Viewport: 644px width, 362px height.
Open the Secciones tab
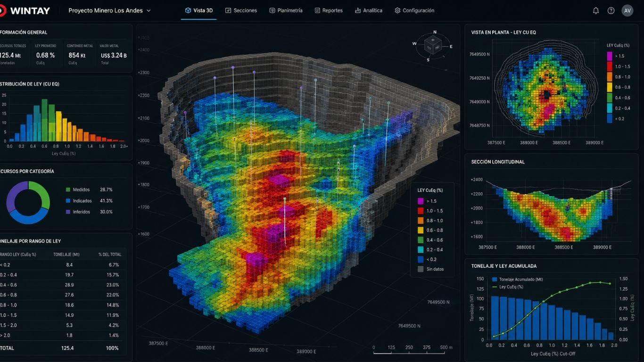coord(241,10)
